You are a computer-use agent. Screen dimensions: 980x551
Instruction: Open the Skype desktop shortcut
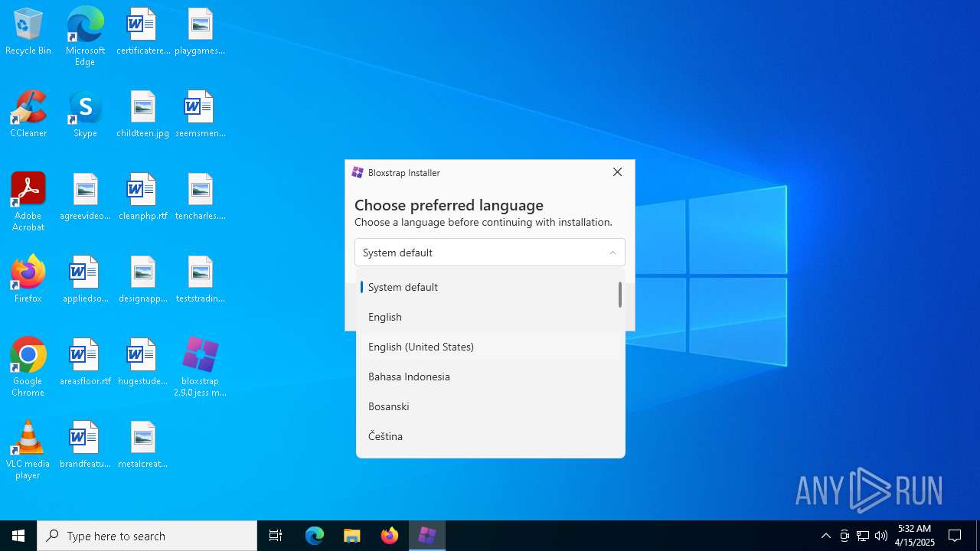point(85,115)
